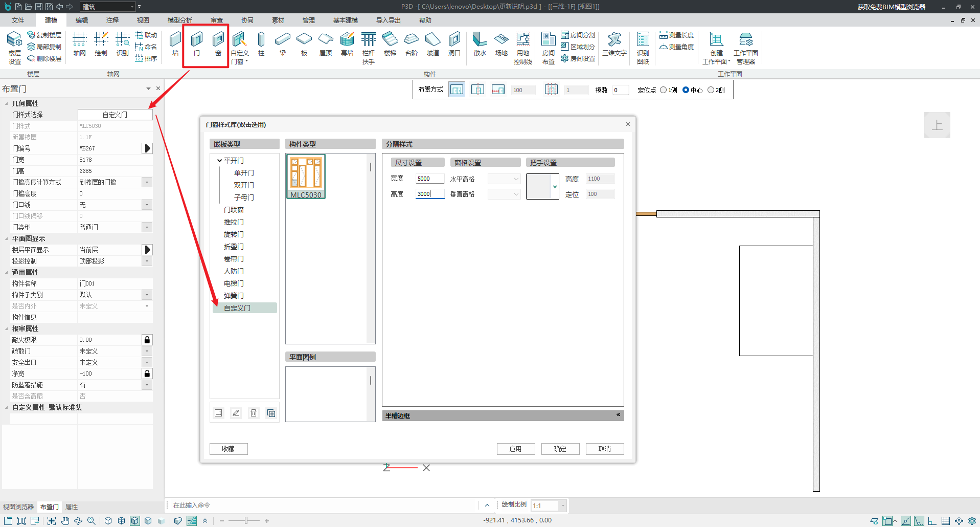Open the 门类型 dropdown in properties
The image size is (980, 527).
147,227
